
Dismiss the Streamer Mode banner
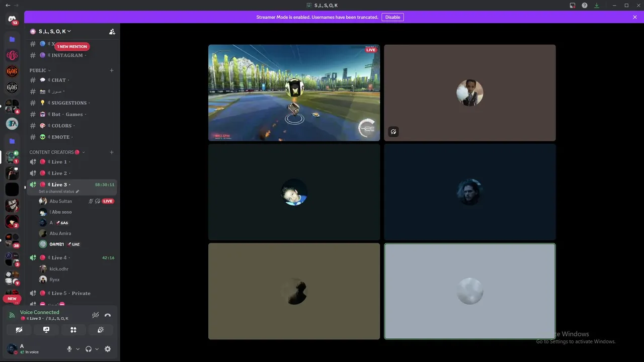pyautogui.click(x=635, y=17)
